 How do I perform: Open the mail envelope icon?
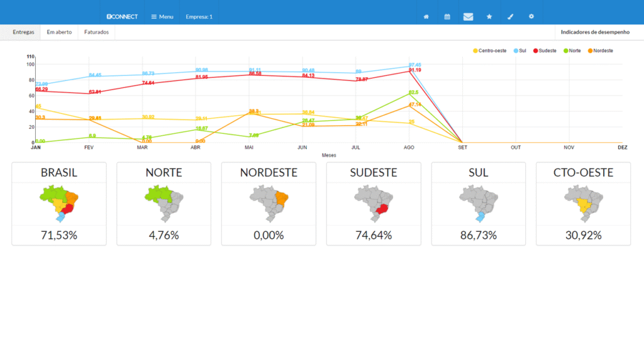click(468, 16)
